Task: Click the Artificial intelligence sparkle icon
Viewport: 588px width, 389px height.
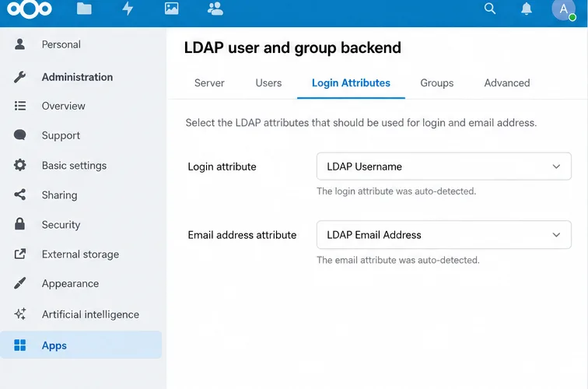Action: (20, 314)
